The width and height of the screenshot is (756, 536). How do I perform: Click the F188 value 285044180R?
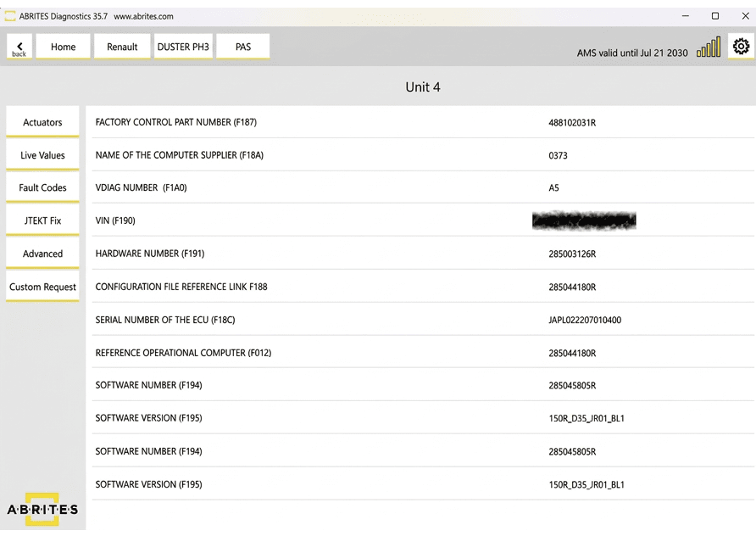point(572,287)
